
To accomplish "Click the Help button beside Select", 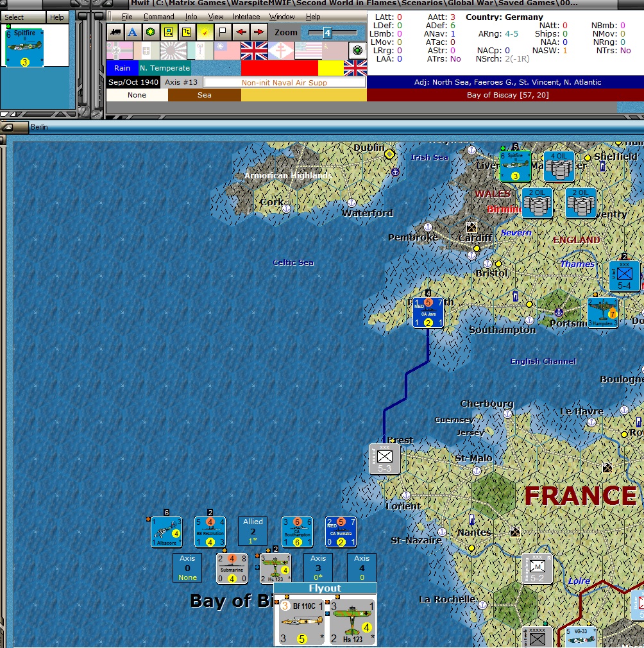I will pos(57,17).
